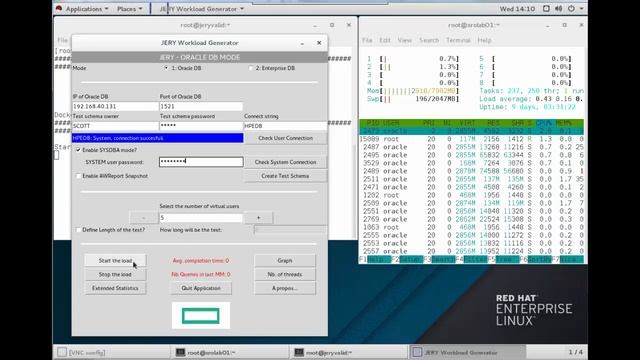
Task: Click the number of virtual users field
Action: pyautogui.click(x=201, y=218)
